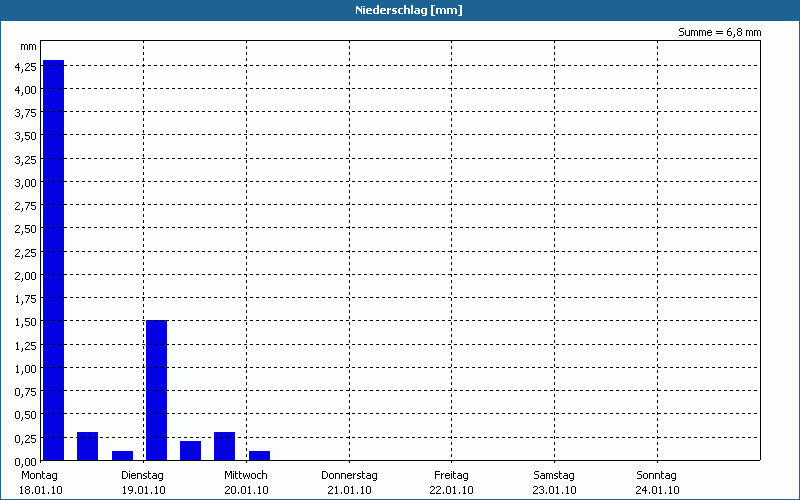Click the 1,50 axis value

click(x=26, y=322)
